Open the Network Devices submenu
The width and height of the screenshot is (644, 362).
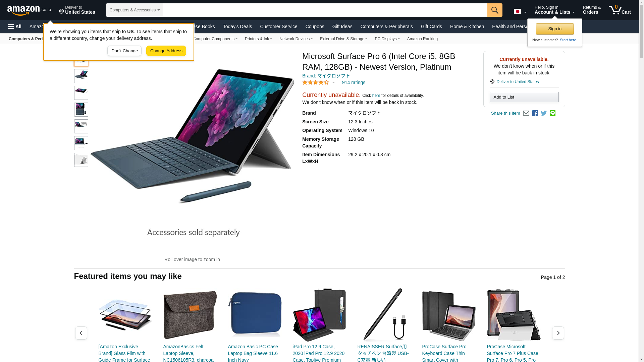pyautogui.click(x=296, y=39)
